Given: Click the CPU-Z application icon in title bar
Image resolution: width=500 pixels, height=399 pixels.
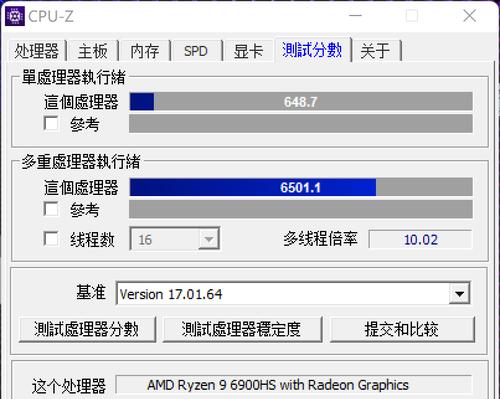Looking at the screenshot, I should pos(15,16).
